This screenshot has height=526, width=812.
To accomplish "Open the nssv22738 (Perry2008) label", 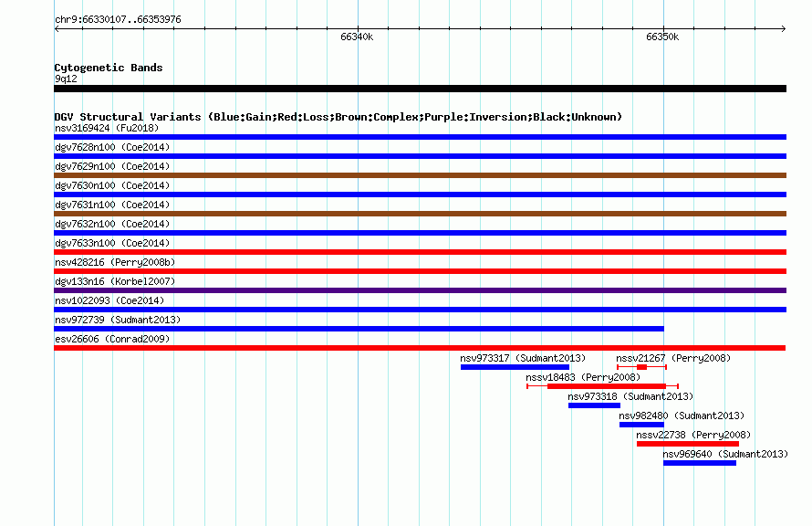I will point(693,435).
